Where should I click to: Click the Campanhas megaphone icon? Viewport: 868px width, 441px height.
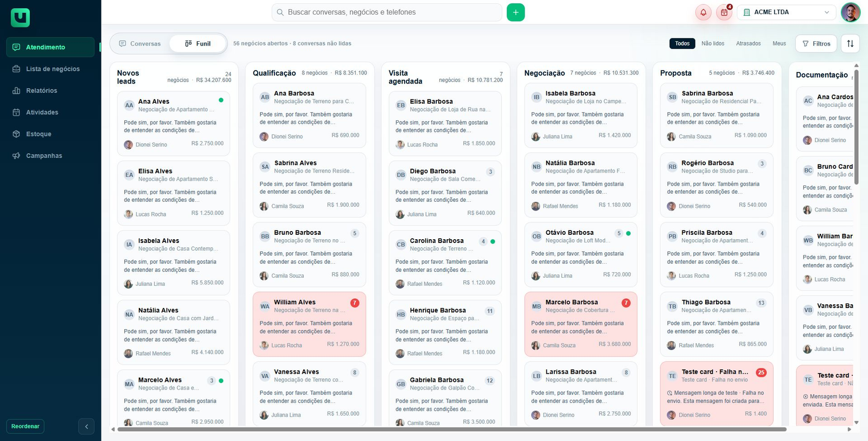click(x=16, y=156)
